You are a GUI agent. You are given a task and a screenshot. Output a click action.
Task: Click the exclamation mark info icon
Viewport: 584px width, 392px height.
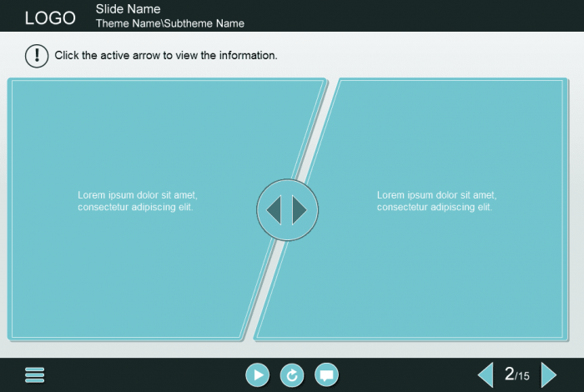(x=37, y=56)
